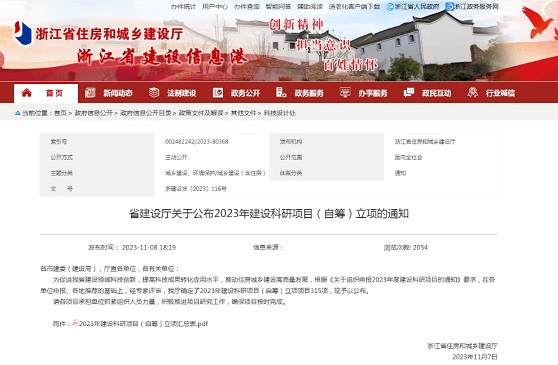Viewport: 558px width, 365px height.
Task: Open the 新闻动态 navigation tab
Action: tap(118, 93)
